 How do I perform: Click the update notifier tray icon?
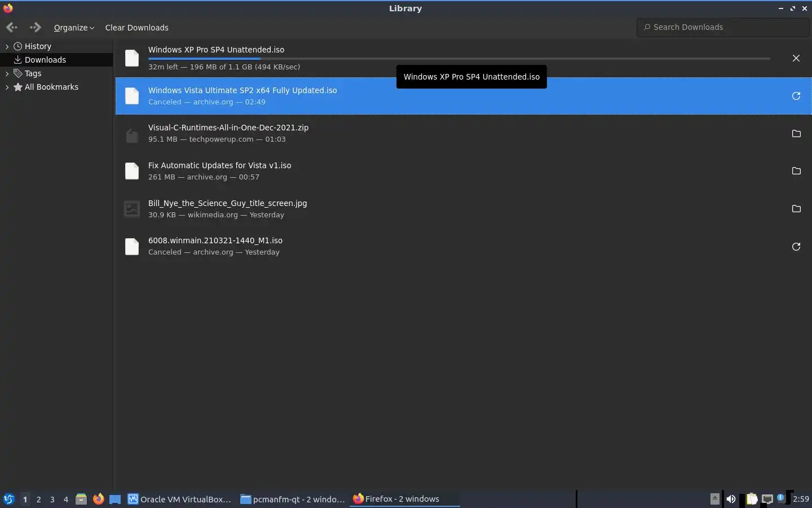pos(781,498)
